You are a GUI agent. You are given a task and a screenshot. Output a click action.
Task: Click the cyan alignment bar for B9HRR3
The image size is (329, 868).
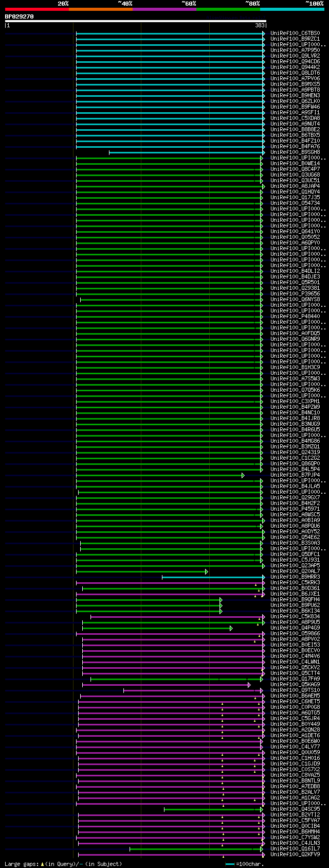(213, 577)
